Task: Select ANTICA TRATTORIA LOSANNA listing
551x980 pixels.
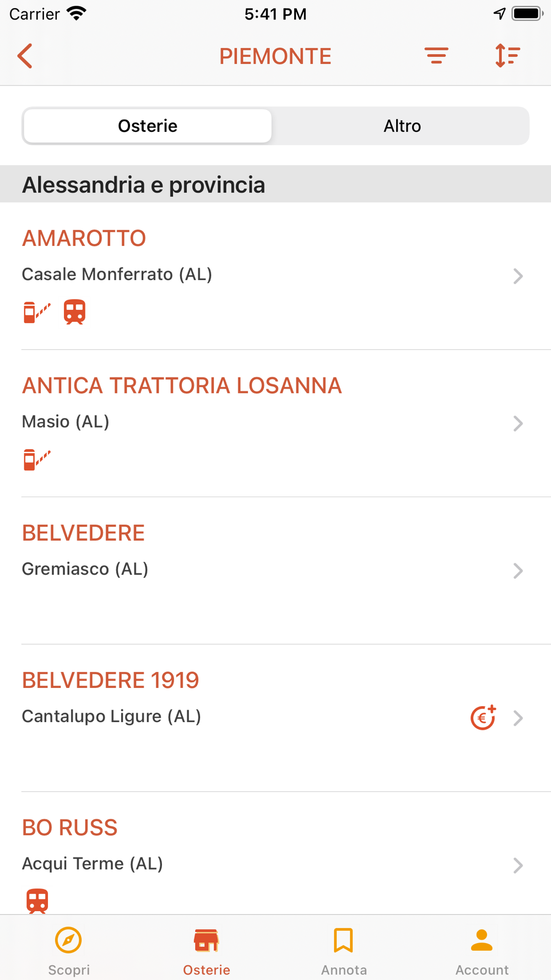Action: pyautogui.click(x=182, y=386)
